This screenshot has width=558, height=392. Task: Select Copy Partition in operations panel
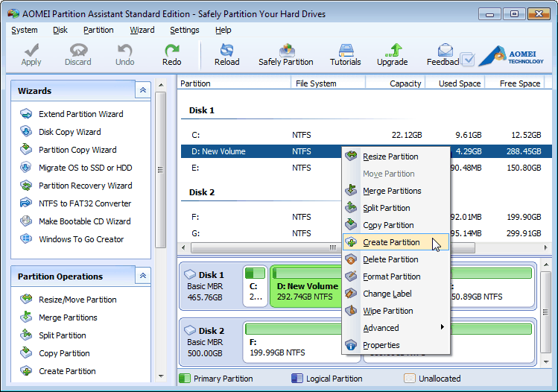click(64, 353)
